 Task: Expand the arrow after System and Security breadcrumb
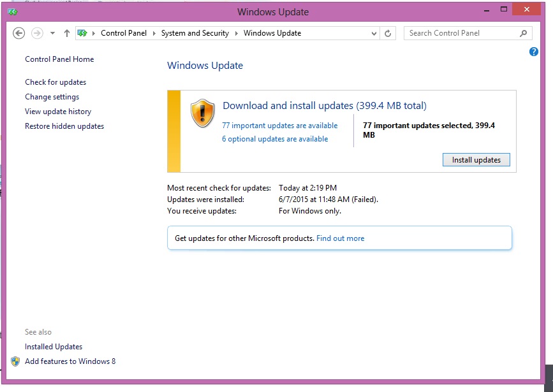coord(236,33)
